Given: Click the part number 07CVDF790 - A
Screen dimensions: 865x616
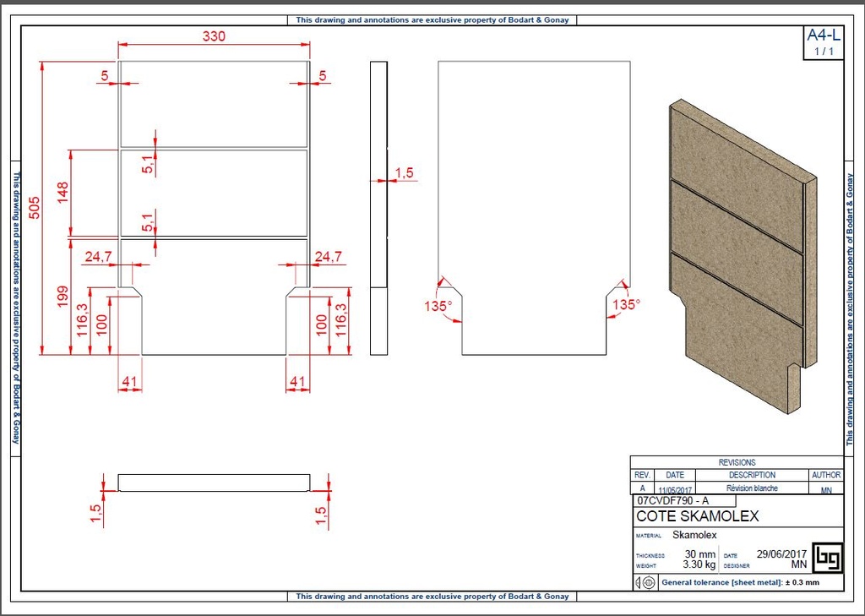Looking at the screenshot, I should pyautogui.click(x=672, y=500).
